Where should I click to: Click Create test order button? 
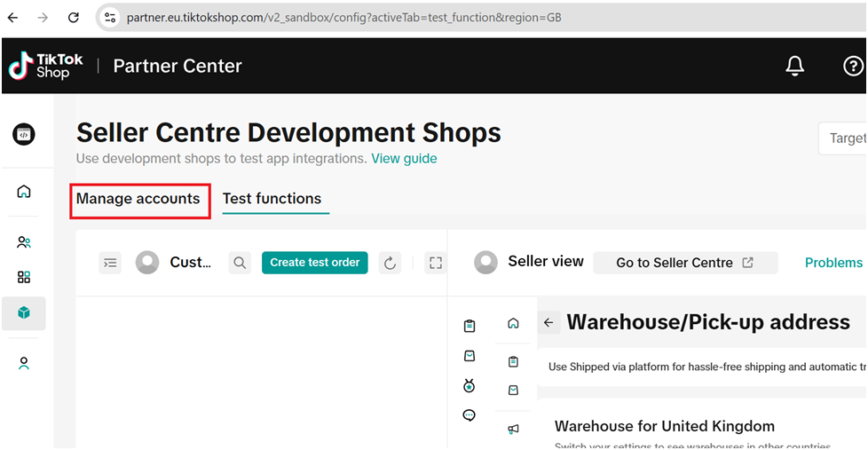point(315,263)
